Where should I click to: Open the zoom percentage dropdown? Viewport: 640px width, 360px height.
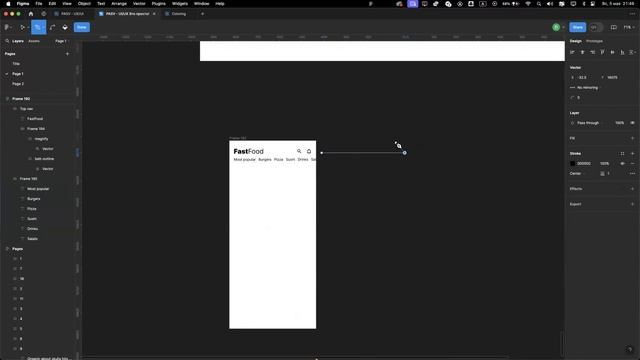tap(629, 27)
